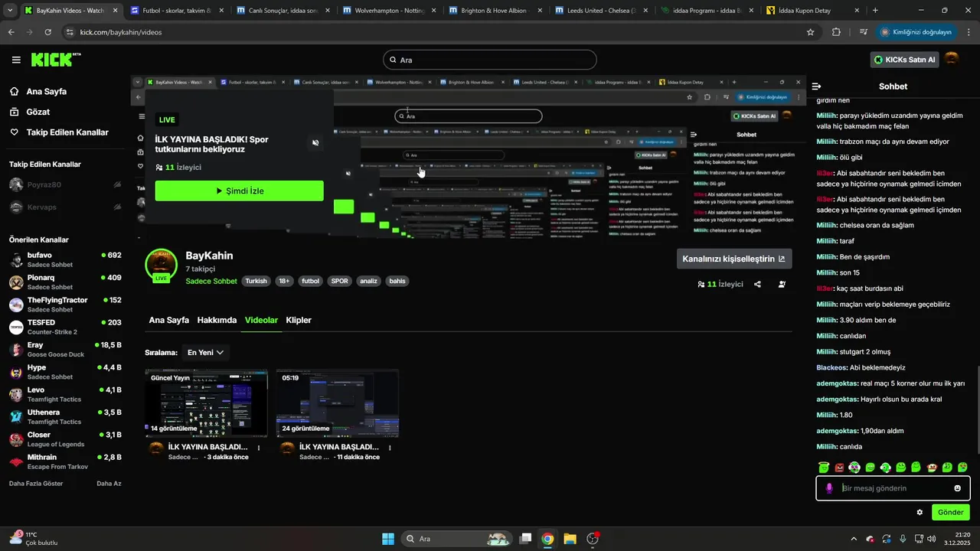
Task: Open the weather widget 11°C Çok bulutlu
Action: click(x=34, y=539)
